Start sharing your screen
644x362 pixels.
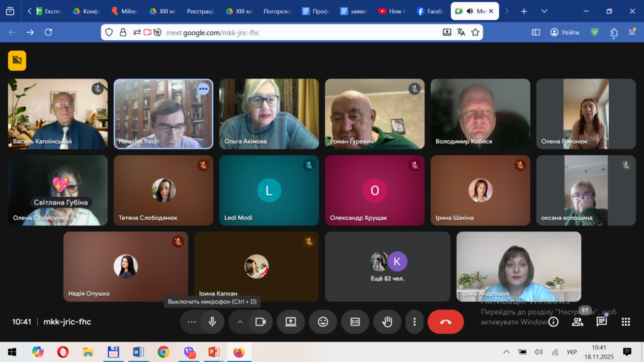[x=291, y=322]
